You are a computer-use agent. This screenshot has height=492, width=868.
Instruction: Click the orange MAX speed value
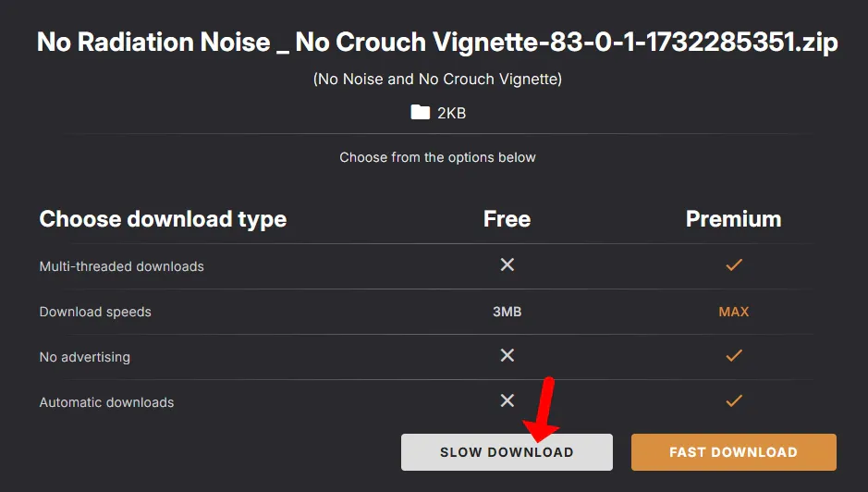[x=734, y=312]
